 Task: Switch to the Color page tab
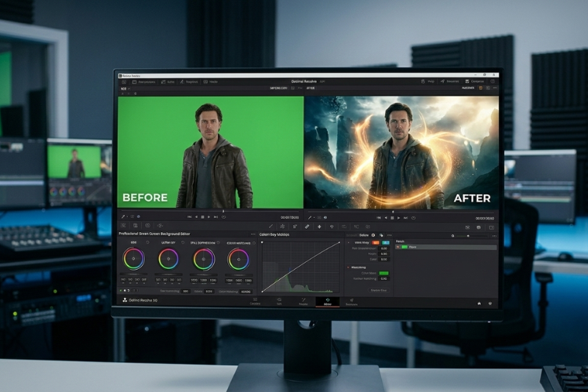(x=327, y=301)
